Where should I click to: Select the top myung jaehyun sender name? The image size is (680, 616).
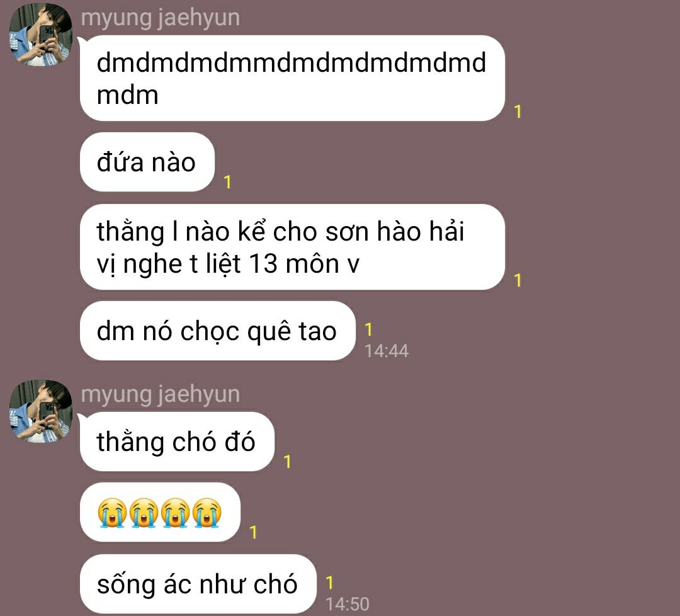(160, 18)
